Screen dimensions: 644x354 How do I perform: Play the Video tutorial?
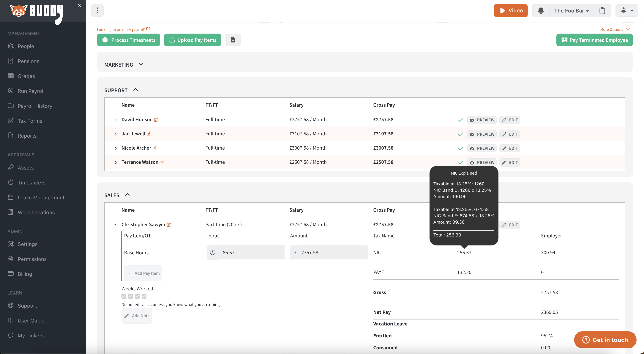pyautogui.click(x=511, y=10)
